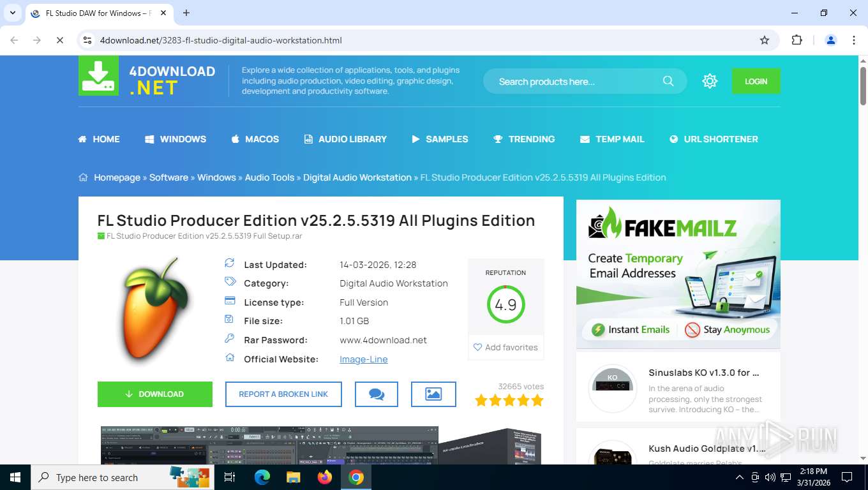The width and height of the screenshot is (868, 490).
Task: Click the Windows breadcrumb link
Action: [x=216, y=177]
